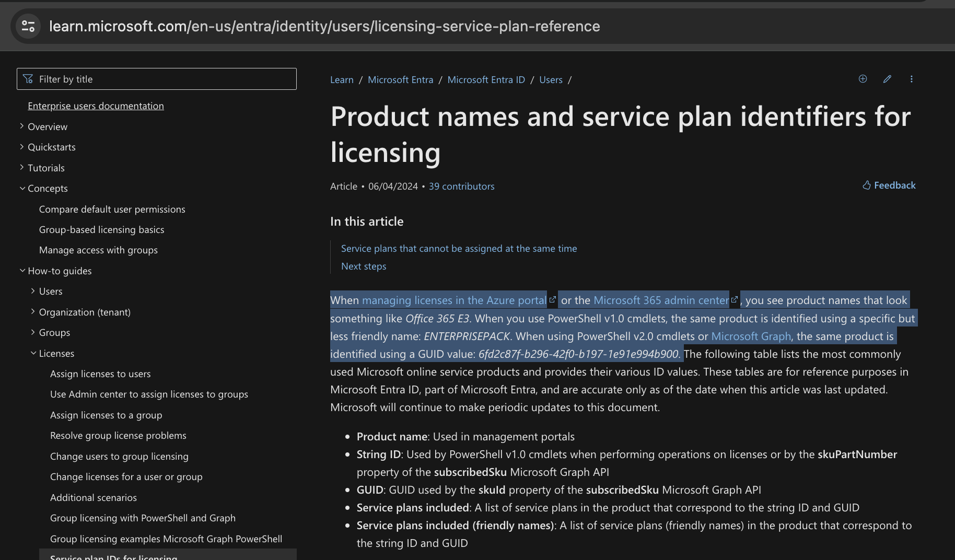Click the edit pencil icon

pos(887,79)
